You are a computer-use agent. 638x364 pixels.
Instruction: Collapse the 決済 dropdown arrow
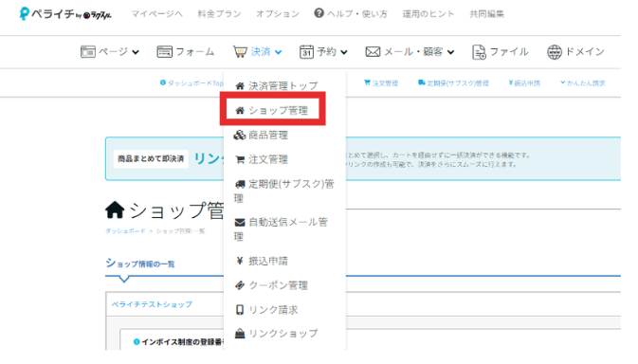(x=278, y=52)
